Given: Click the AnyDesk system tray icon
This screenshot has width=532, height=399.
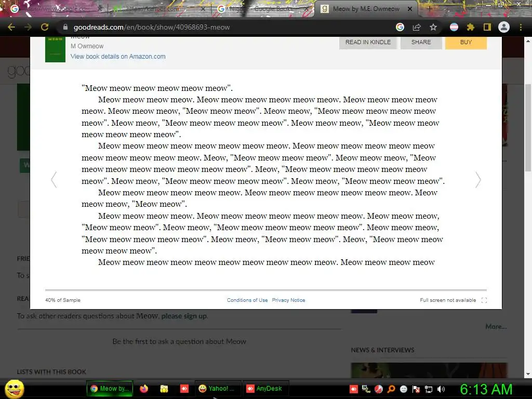Looking at the screenshot, I should coord(354,389).
